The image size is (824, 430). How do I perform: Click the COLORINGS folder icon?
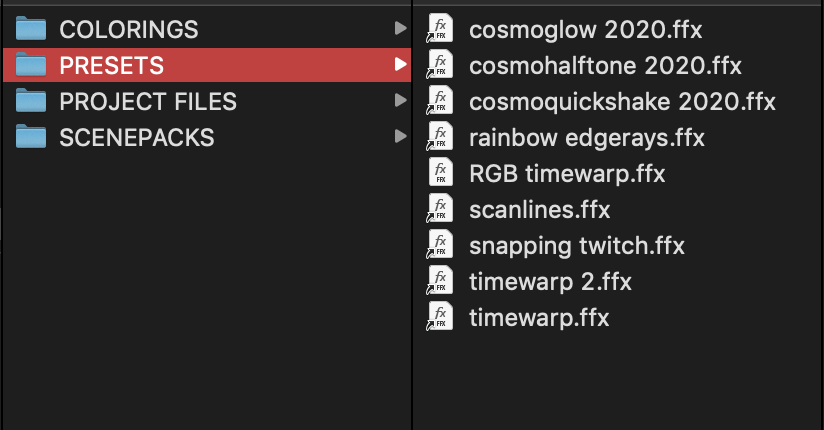point(33,29)
